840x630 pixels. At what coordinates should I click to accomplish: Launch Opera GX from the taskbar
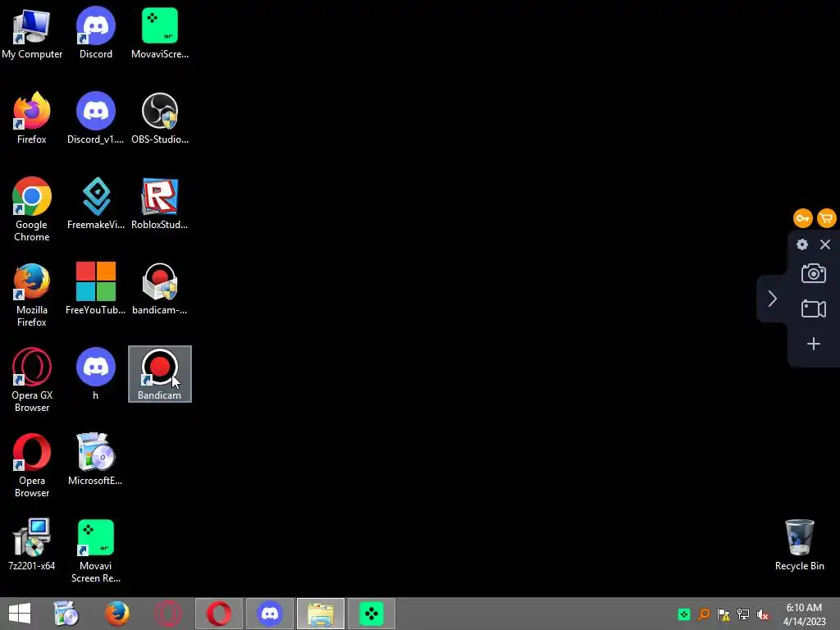(167, 614)
